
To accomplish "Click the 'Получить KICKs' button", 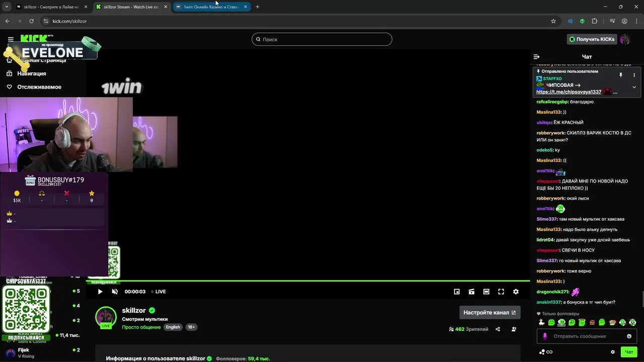I will 592,39.
